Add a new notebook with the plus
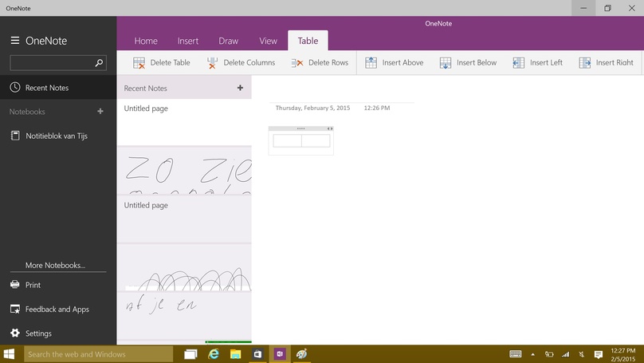 tap(100, 112)
